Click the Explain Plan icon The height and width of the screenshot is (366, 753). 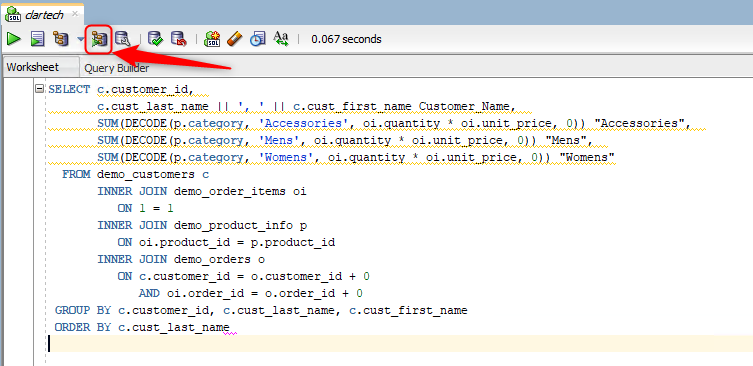tap(61, 39)
